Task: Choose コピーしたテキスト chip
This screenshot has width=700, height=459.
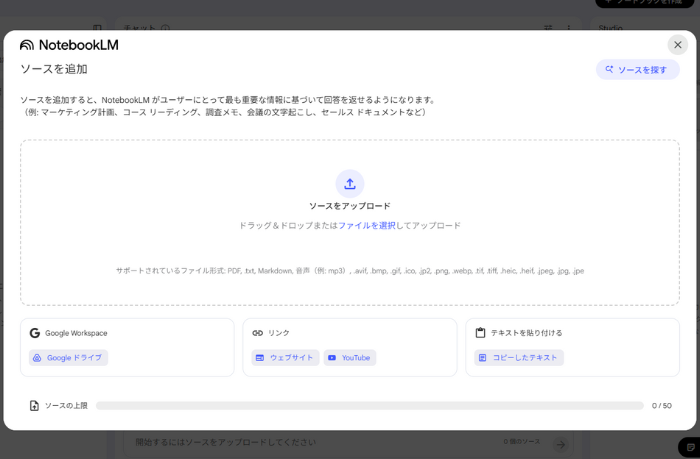Action: (519, 358)
